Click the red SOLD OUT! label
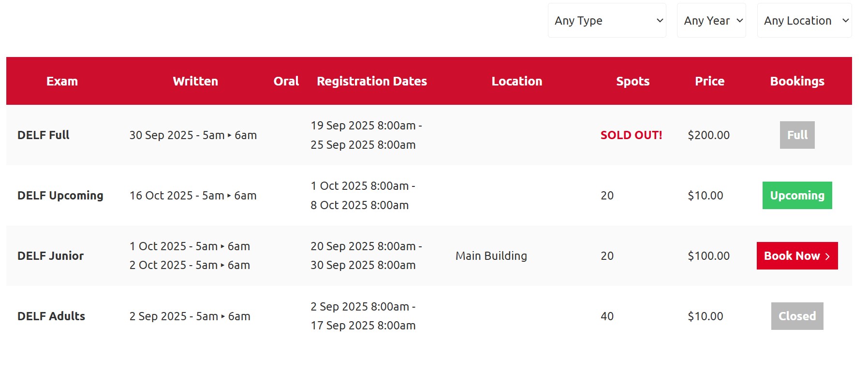The image size is (868, 383). tap(631, 135)
